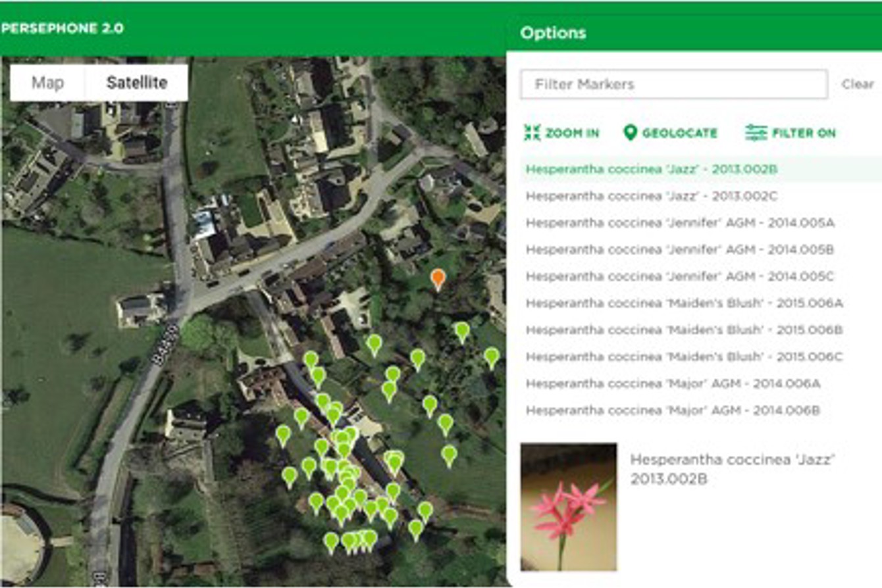Select Hesperantha coccinea 'Jazz' 2013.002C entry
Image resolution: width=882 pixels, height=588 pixels.
click(x=651, y=196)
